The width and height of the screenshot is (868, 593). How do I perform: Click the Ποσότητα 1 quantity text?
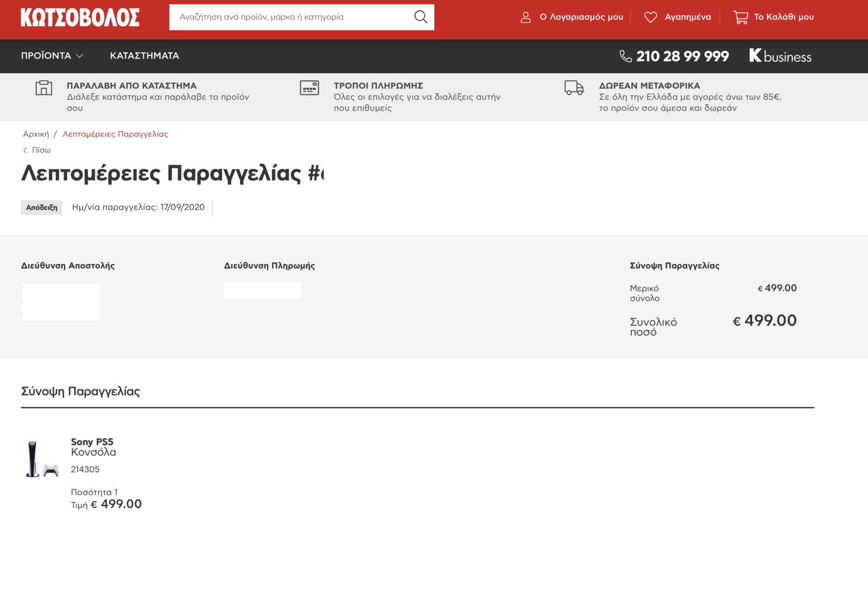click(94, 492)
